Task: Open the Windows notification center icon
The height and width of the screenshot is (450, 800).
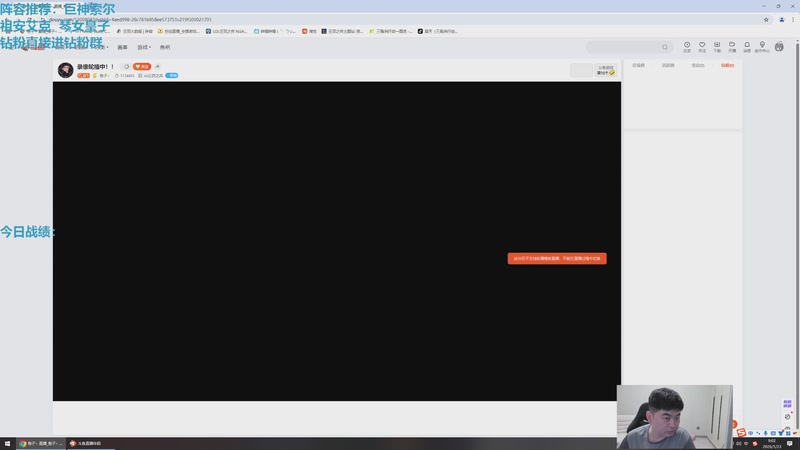Action: click(790, 443)
